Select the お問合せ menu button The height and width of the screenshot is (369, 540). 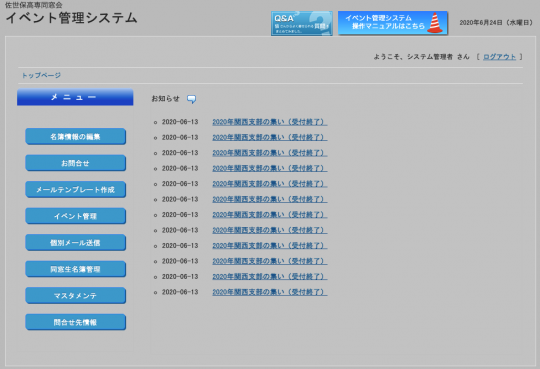(75, 163)
